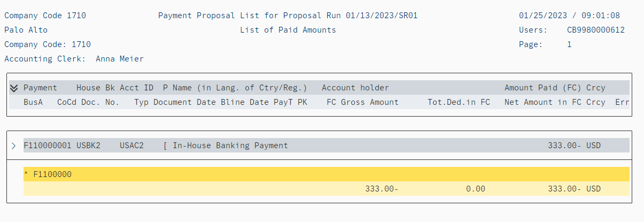Expand the F110000001 payment row chevron
644x222 pixels.
coord(14,146)
